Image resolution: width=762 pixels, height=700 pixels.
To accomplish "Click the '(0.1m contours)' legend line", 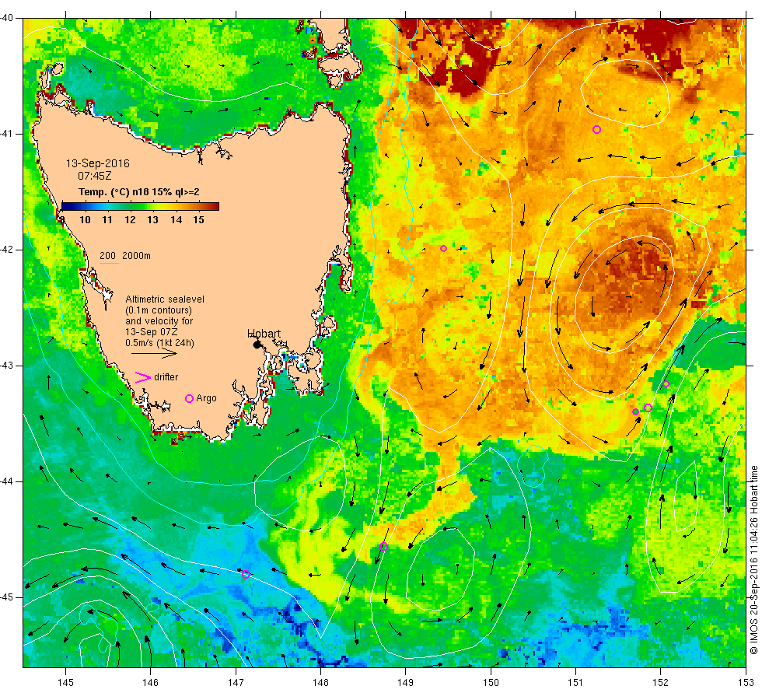I will 159,310.
